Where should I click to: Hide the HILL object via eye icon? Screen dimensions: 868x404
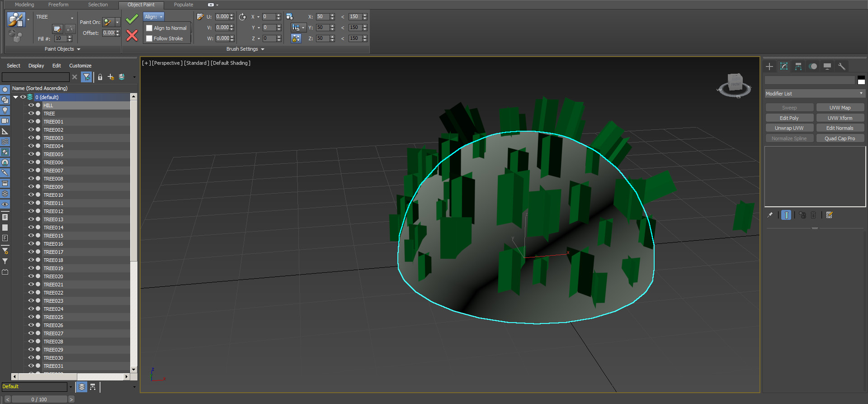(31, 105)
